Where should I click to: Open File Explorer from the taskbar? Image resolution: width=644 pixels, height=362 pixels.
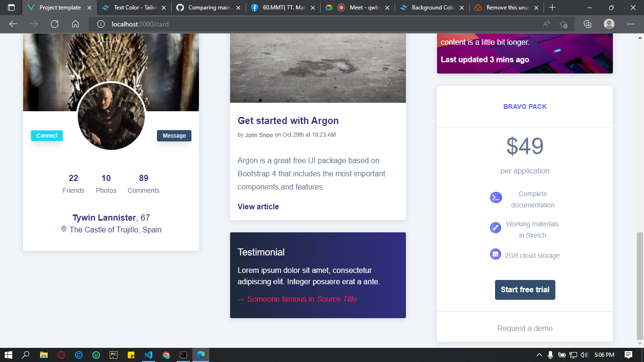[44, 355]
